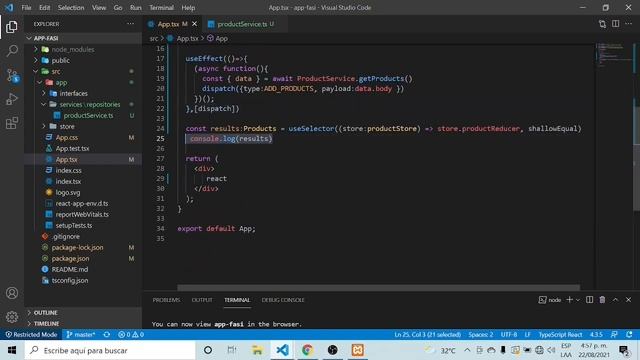This screenshot has height=360, width=640.
Task: Expand the TIMELINE section
Action: tap(46, 323)
